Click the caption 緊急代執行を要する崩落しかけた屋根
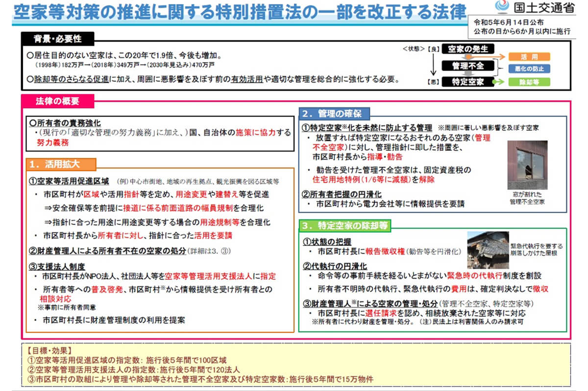 click(x=537, y=250)
